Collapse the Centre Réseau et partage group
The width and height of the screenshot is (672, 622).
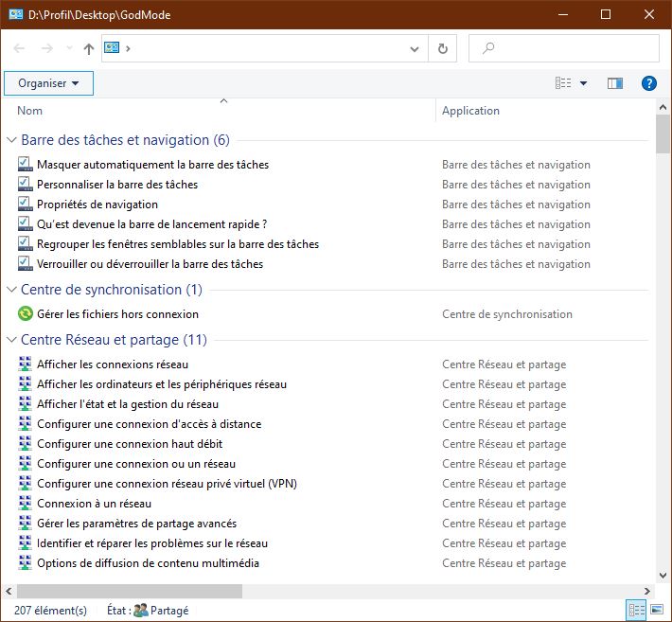point(12,340)
